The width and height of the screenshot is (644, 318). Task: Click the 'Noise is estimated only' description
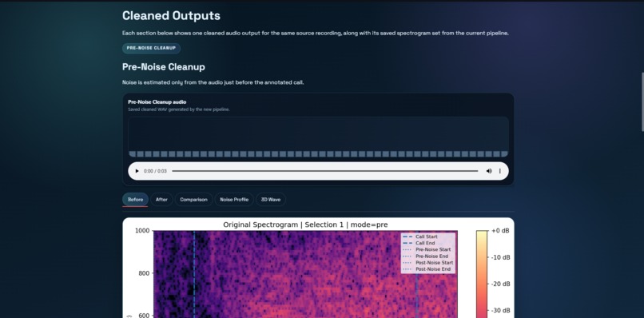(x=213, y=82)
